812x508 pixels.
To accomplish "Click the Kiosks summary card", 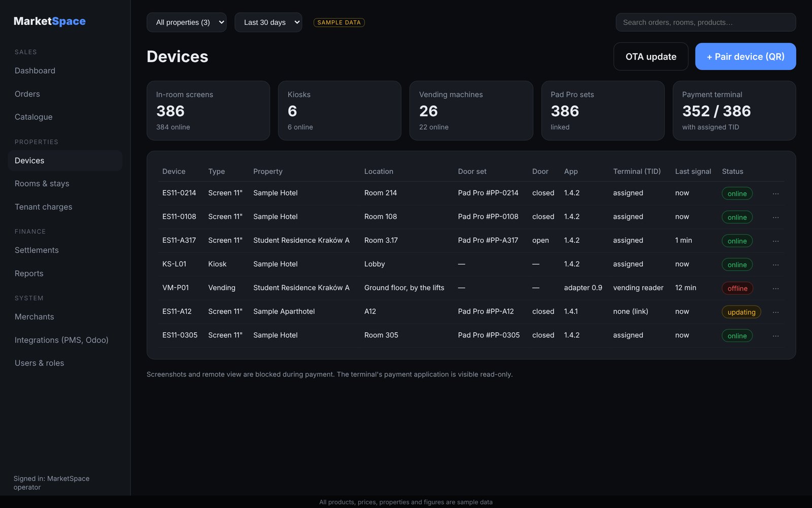I will pos(340,111).
